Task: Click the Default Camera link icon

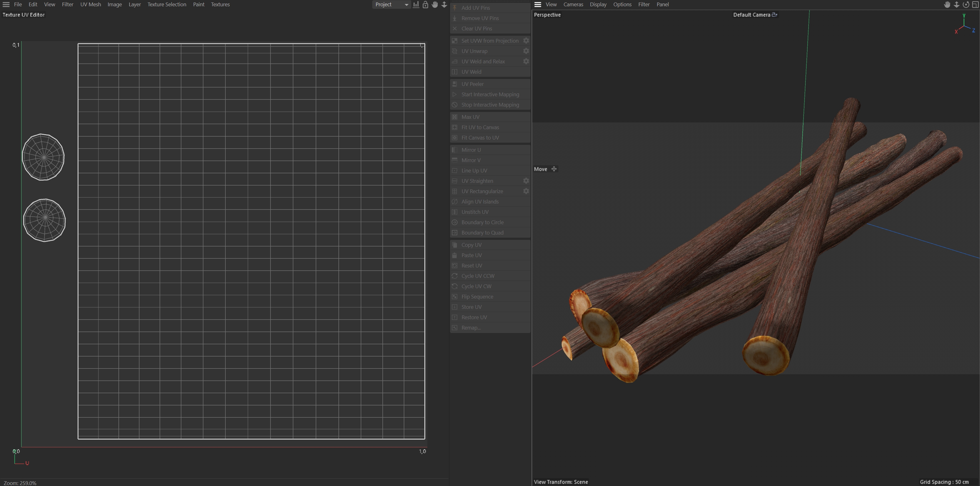Action: 774,15
